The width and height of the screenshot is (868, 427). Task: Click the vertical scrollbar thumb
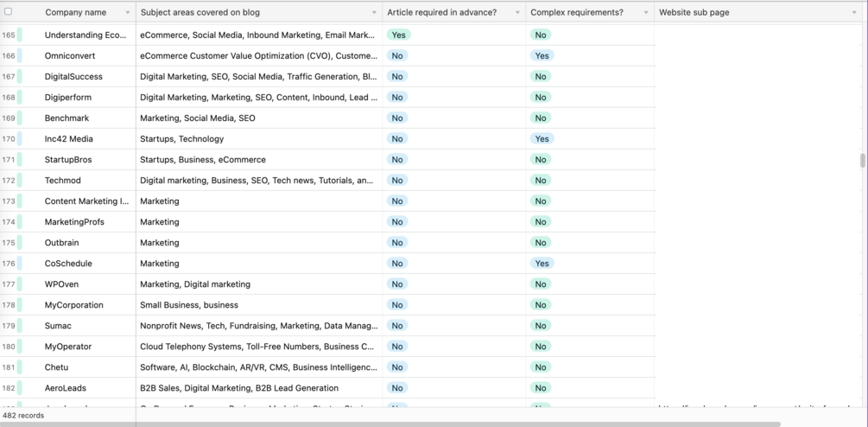863,160
